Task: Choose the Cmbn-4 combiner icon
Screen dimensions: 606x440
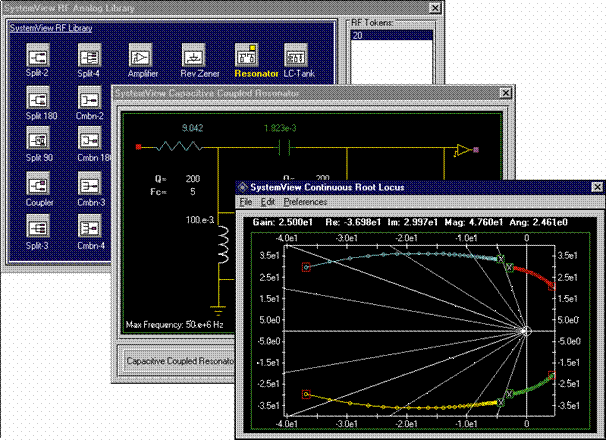Action: [x=89, y=227]
